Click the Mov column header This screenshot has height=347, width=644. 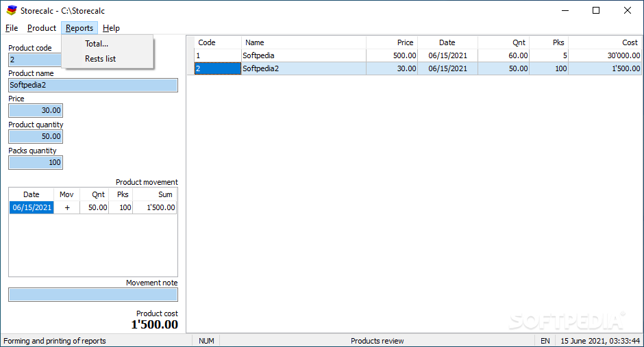pos(66,194)
